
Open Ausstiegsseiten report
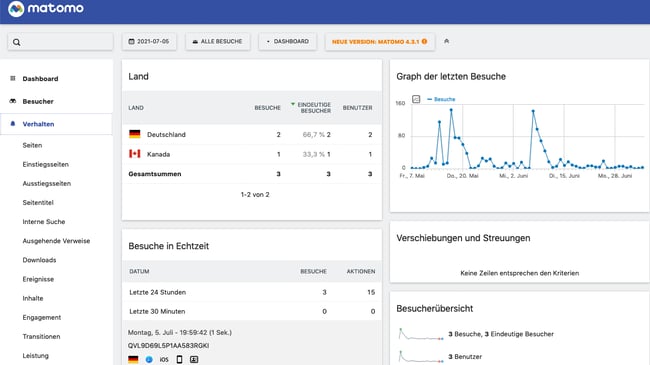click(47, 183)
